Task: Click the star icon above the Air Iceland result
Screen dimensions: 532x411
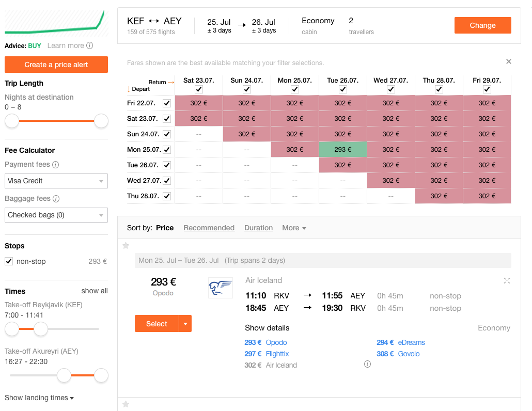Action: pyautogui.click(x=126, y=246)
